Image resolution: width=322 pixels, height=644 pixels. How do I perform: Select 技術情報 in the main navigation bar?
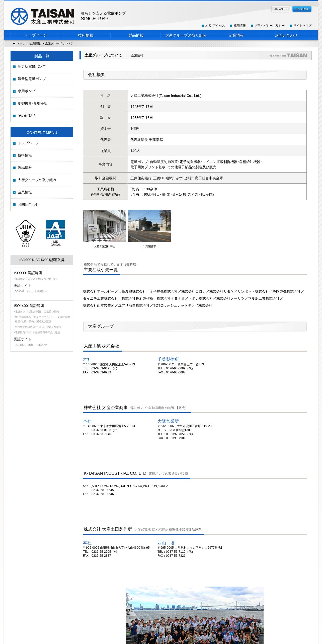click(86, 35)
